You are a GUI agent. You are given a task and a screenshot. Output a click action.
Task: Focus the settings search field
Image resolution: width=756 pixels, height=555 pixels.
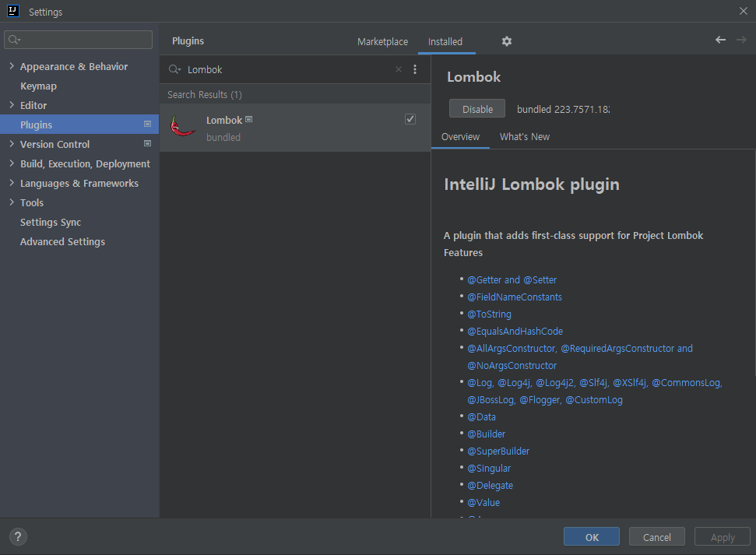point(78,40)
